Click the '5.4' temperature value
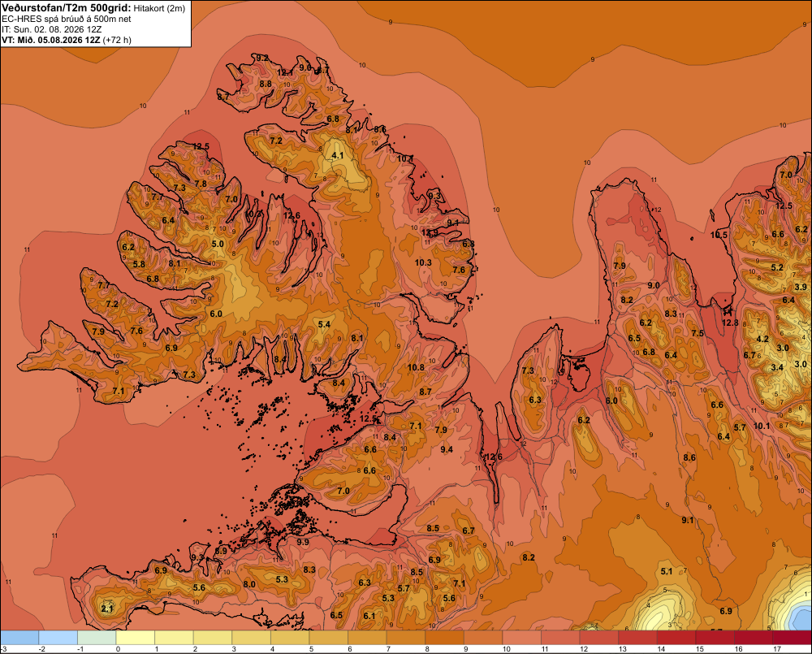This screenshot has height=654, width=812. pos(324,324)
